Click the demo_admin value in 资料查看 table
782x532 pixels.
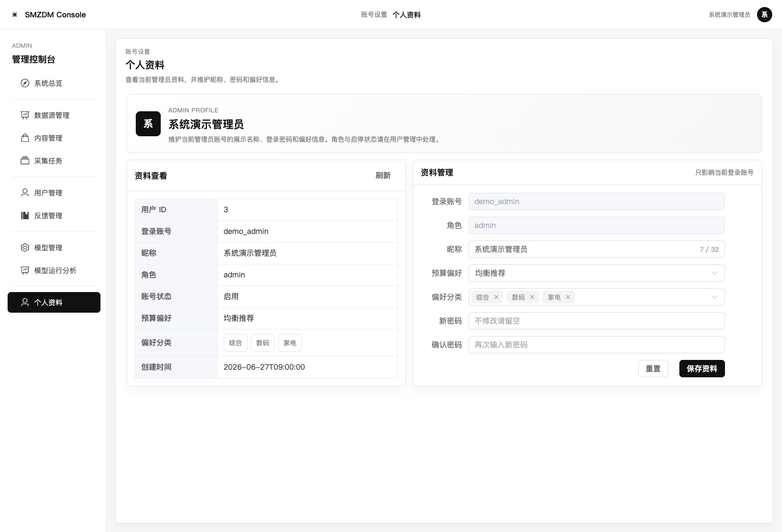click(246, 231)
